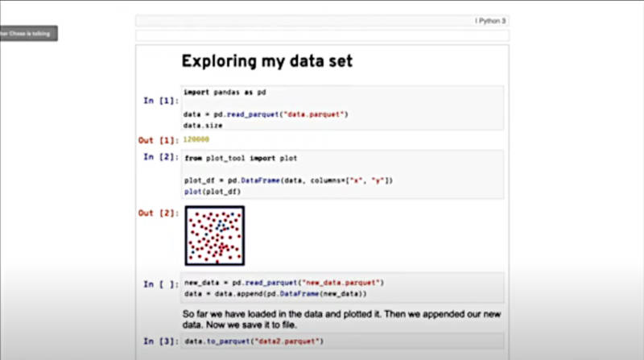Click the In [3] cell prompt

(x=161, y=341)
